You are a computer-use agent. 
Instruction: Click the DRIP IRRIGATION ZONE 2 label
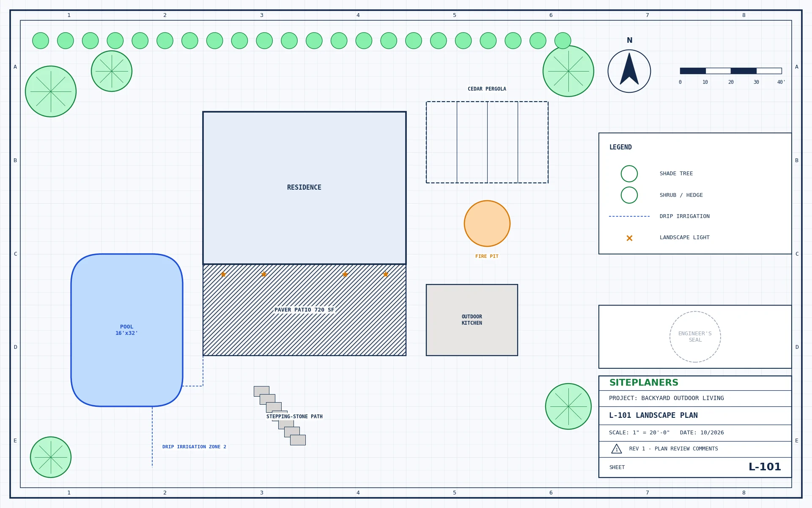[194, 447]
